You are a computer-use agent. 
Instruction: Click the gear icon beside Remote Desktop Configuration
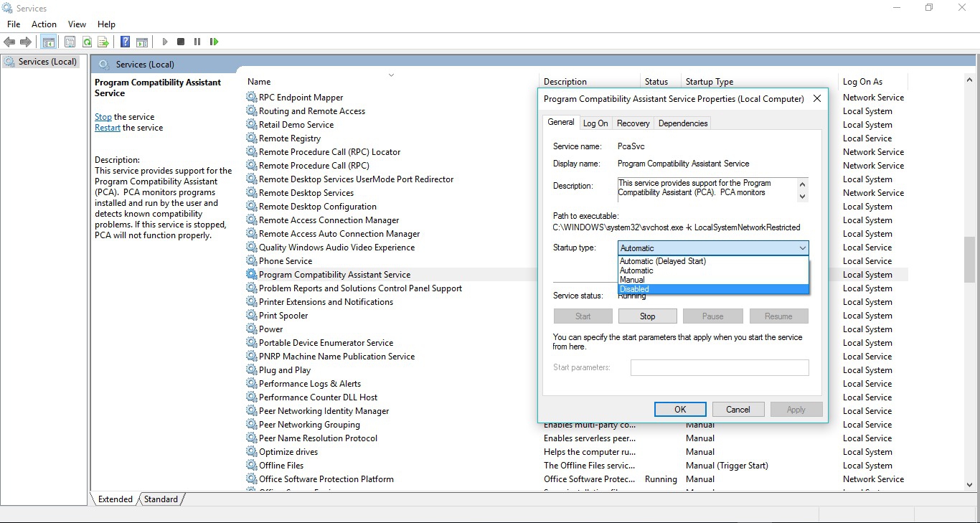click(x=251, y=207)
